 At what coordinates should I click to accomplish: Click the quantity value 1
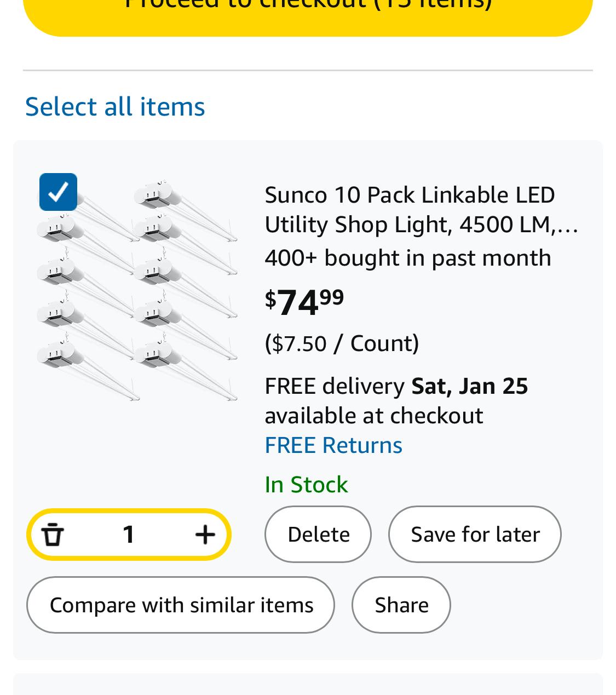(x=129, y=535)
